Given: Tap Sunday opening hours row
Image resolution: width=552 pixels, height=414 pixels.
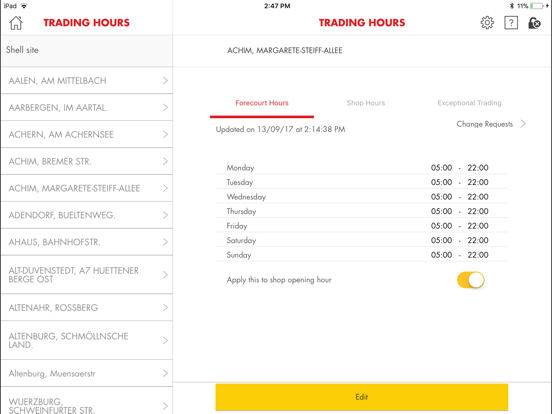Looking at the screenshot, I should pos(362,255).
